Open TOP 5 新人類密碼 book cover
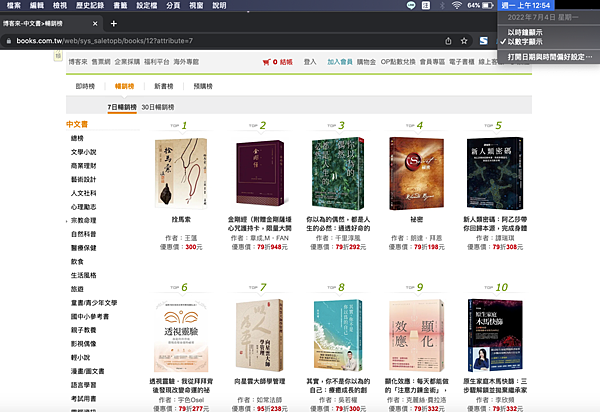Viewport: 600px width, 412px height. tap(495, 173)
